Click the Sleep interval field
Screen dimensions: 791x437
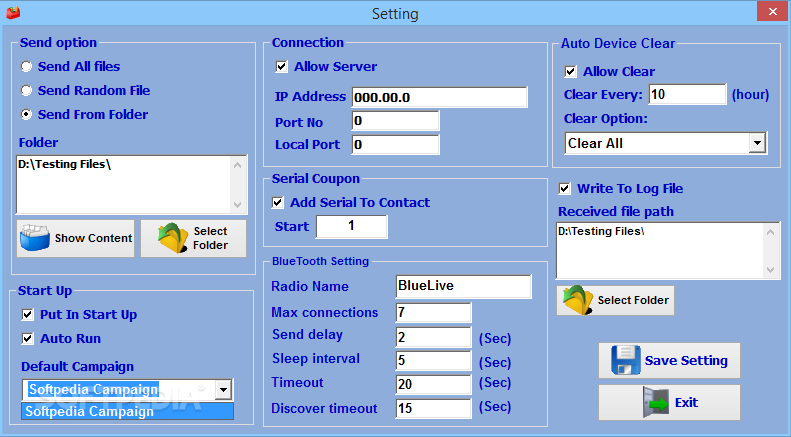coord(433,360)
